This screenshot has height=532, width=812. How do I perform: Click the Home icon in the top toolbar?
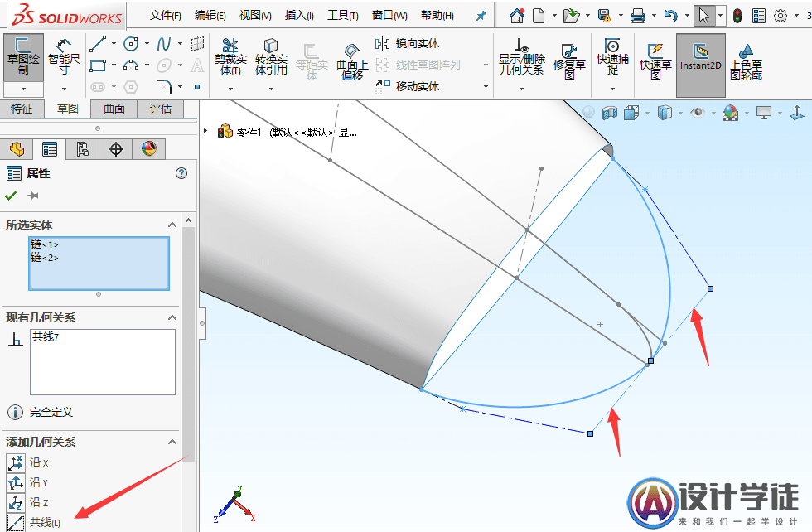coord(516,16)
